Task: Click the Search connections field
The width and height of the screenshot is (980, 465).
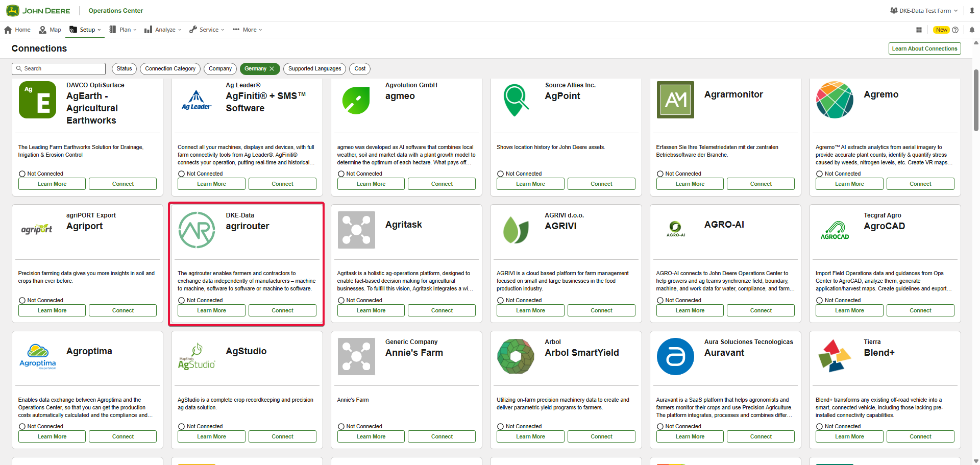Action: tap(59, 68)
